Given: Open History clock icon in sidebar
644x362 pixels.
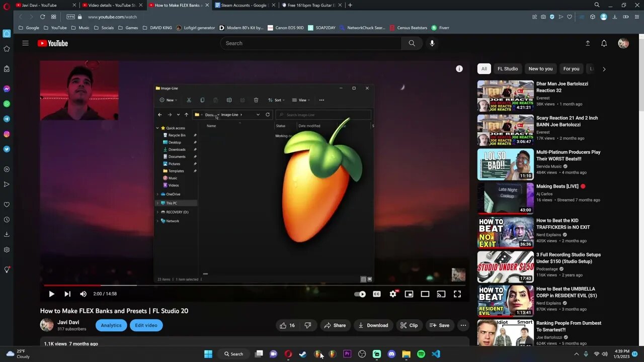Looking at the screenshot, I should pyautogui.click(x=7, y=220).
